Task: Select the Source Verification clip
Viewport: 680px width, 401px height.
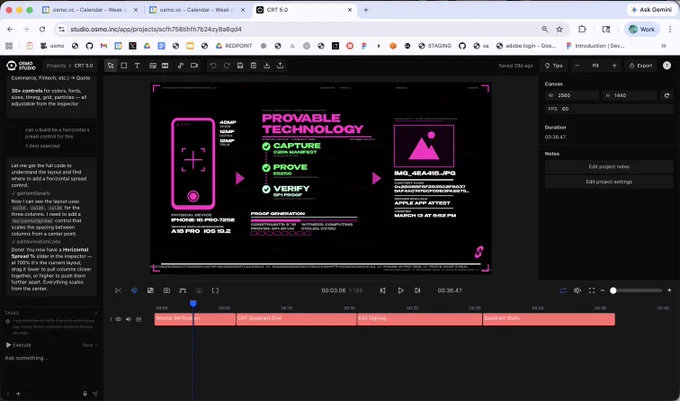Action: click(x=195, y=319)
